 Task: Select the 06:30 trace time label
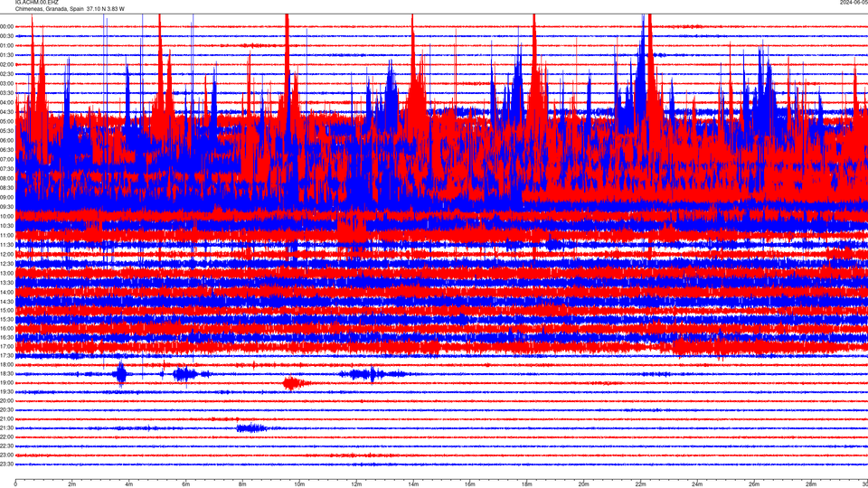(7, 150)
